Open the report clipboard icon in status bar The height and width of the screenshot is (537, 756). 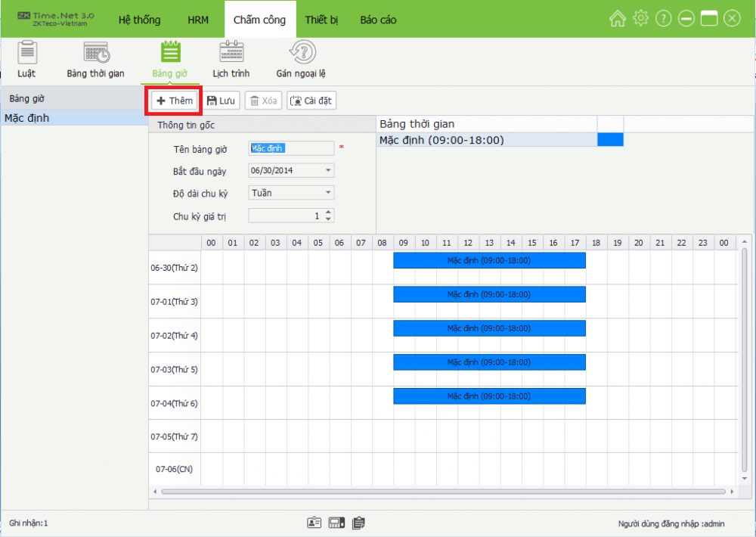pos(358,522)
